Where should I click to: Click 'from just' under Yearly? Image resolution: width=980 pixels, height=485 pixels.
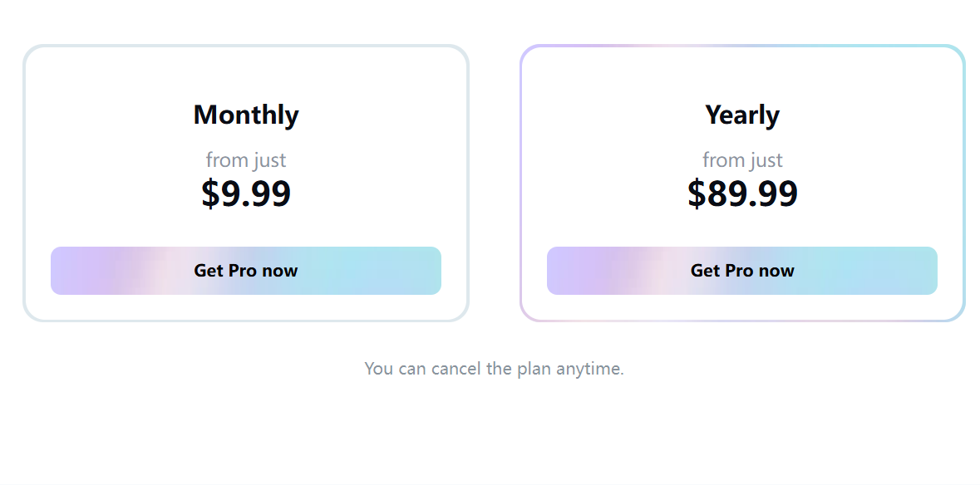coord(742,159)
